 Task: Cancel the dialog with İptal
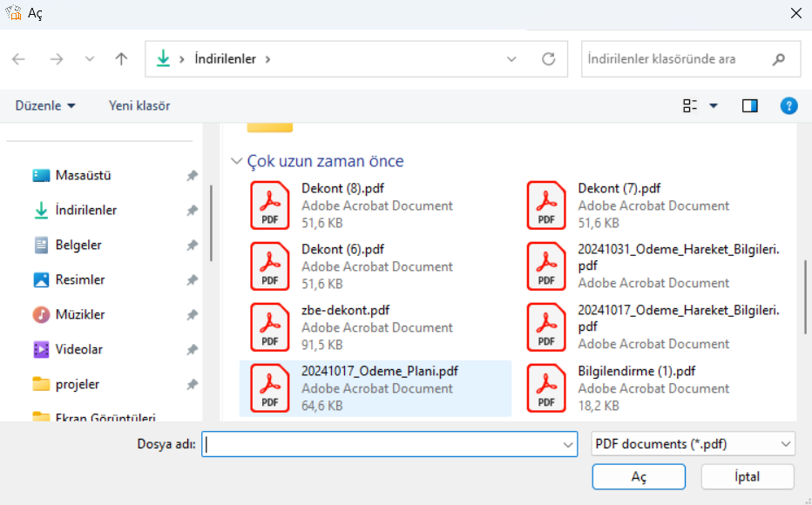tap(747, 476)
